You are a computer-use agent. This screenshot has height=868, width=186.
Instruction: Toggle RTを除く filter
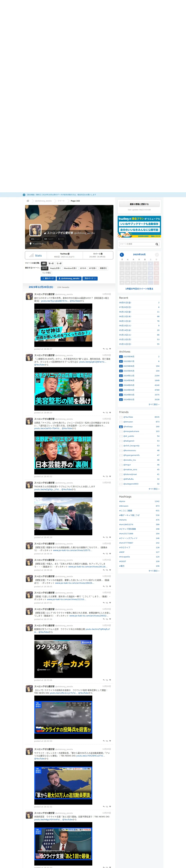tap(93, 268)
